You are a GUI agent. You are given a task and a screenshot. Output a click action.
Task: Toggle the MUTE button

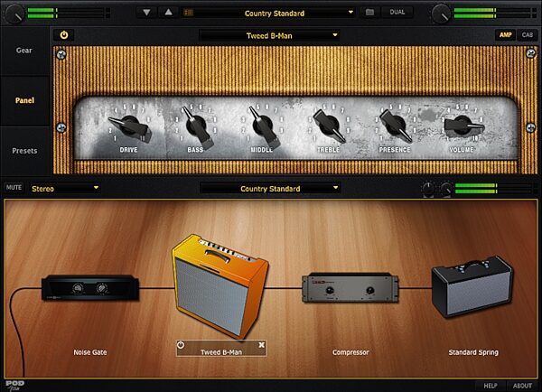tap(14, 187)
